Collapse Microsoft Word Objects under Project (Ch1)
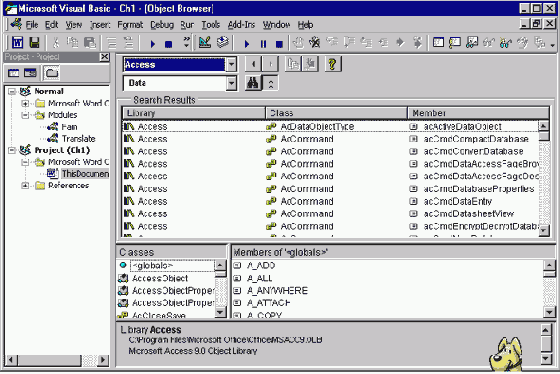560x374 pixels. [25, 162]
